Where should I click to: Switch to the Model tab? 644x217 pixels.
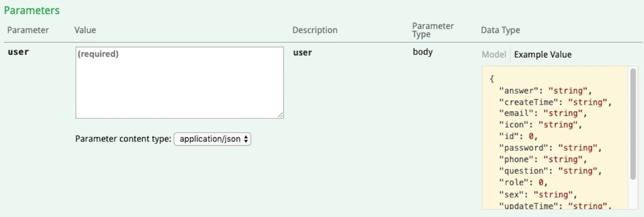494,54
